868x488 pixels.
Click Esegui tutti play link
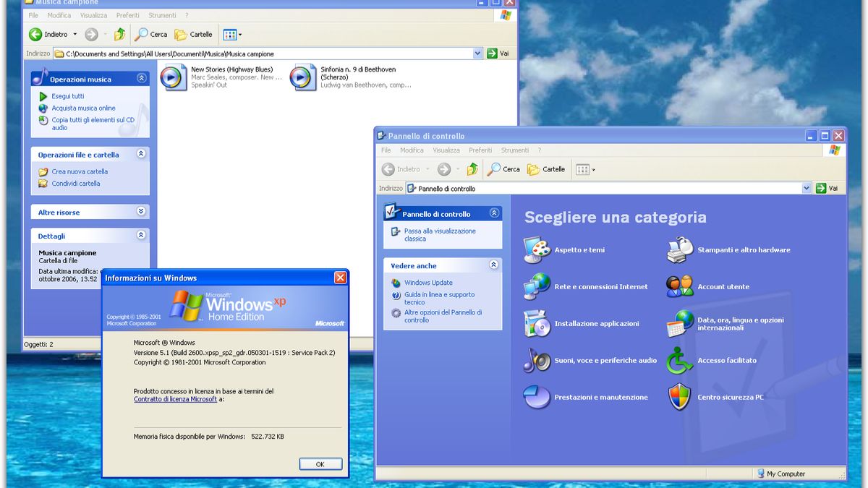click(67, 96)
